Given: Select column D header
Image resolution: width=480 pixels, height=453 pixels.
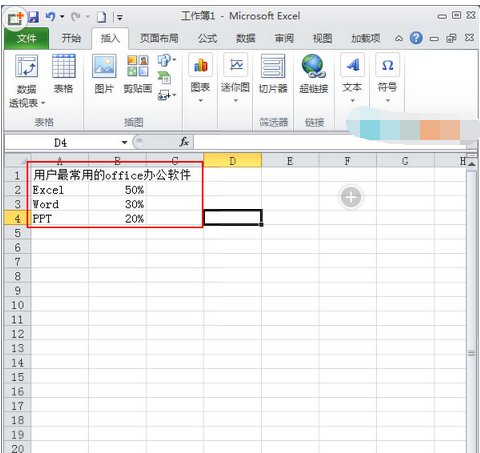Looking at the screenshot, I should [233, 161].
